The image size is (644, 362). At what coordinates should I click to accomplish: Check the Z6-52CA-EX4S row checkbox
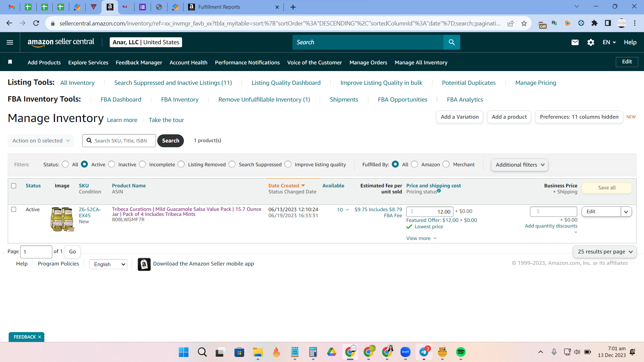[14, 209]
